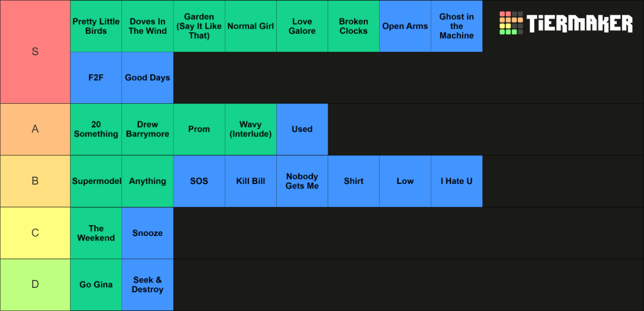644x311 pixels.
Task: Click the yellow C tier label
Action: click(36, 233)
